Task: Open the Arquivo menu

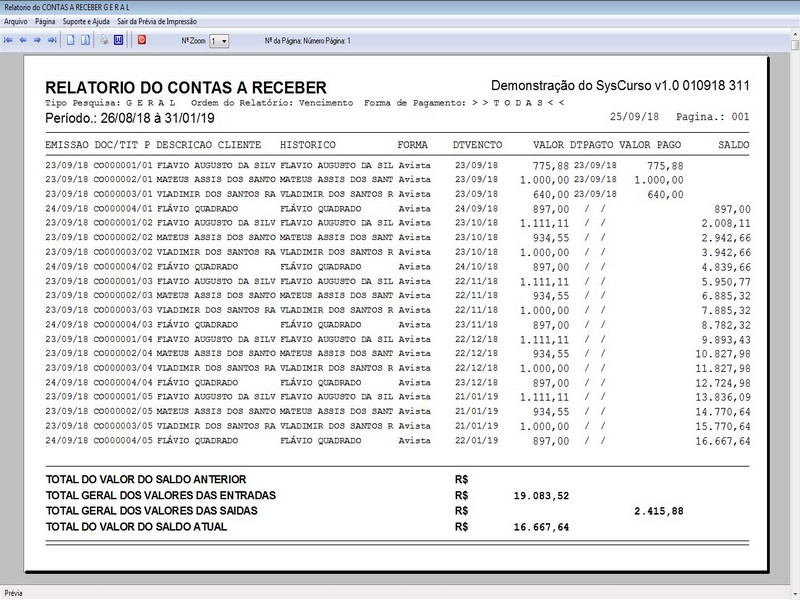Action: coord(16,21)
